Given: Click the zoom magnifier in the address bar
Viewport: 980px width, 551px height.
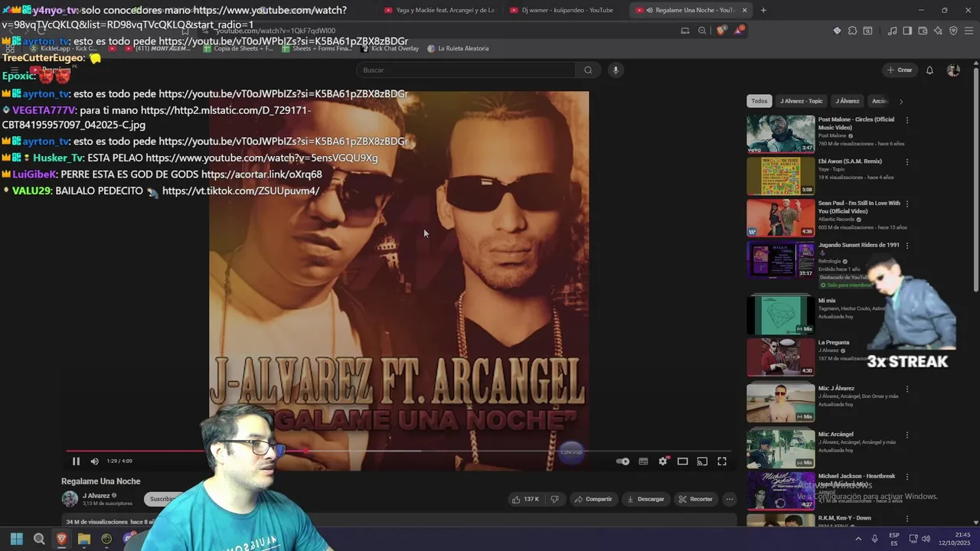Looking at the screenshot, I should point(702,31).
